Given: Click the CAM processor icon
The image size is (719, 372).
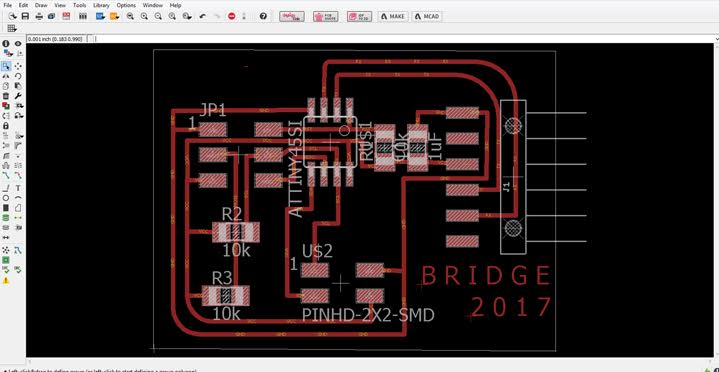Looking at the screenshot, I should pos(52,17).
